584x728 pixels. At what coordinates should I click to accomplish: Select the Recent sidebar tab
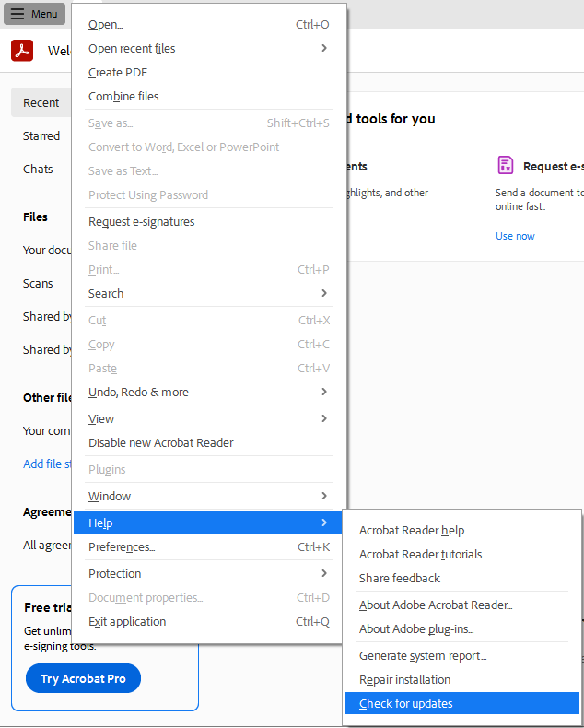pos(41,102)
